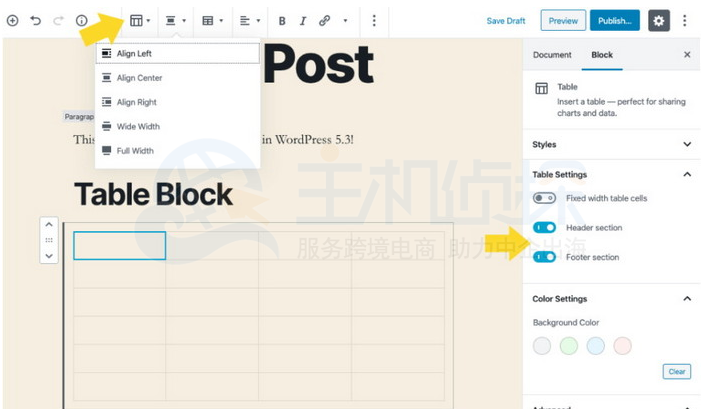
Task: Click the Edit table icon
Action: coord(208,21)
